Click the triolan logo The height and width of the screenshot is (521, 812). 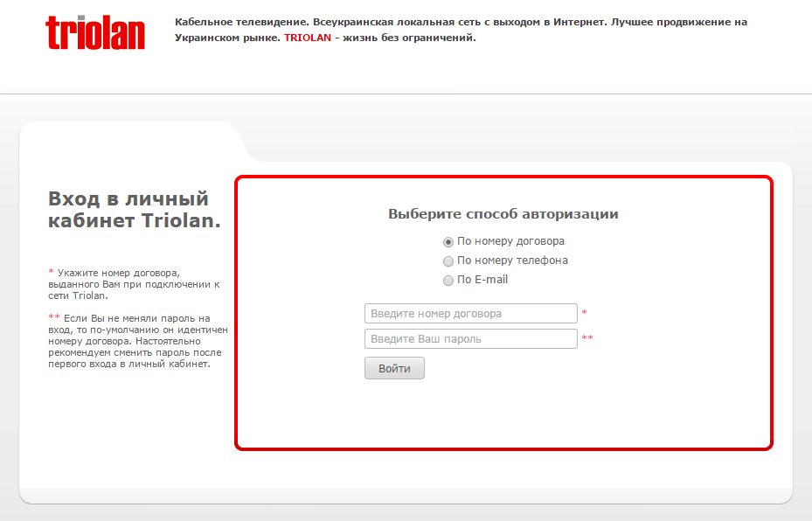(95, 33)
